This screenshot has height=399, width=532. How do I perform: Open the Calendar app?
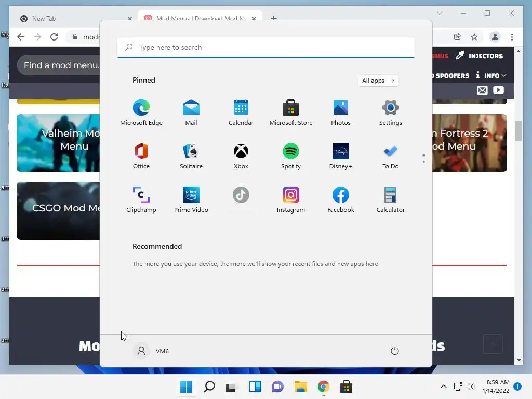pos(241,113)
